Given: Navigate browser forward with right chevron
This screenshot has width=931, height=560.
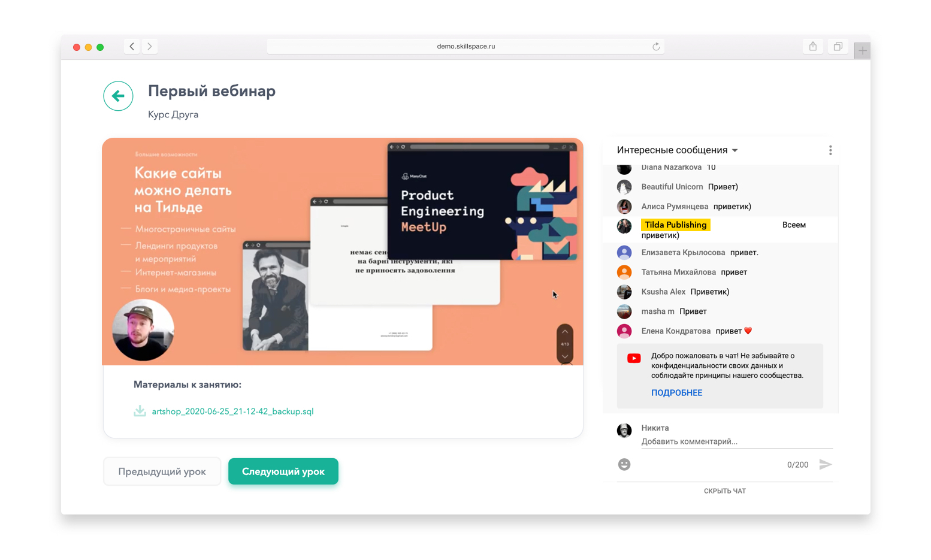Looking at the screenshot, I should [150, 46].
